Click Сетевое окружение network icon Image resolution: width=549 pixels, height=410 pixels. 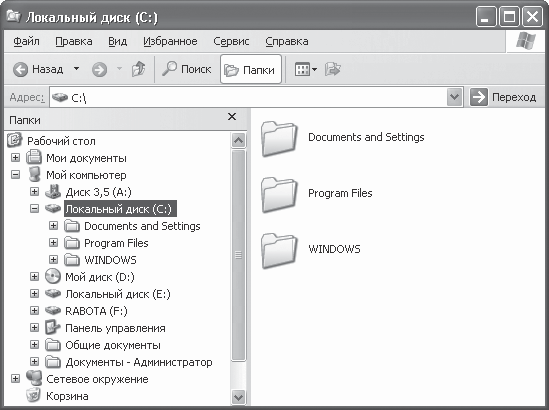point(34,378)
